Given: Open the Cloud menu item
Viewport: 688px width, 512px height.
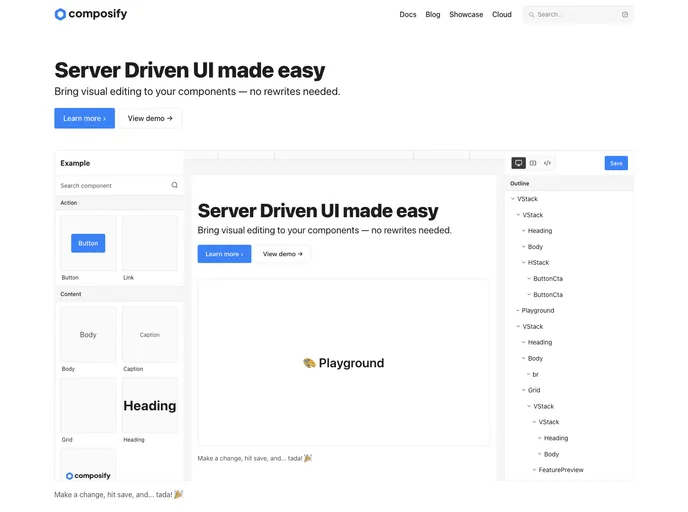Looking at the screenshot, I should click(x=502, y=14).
